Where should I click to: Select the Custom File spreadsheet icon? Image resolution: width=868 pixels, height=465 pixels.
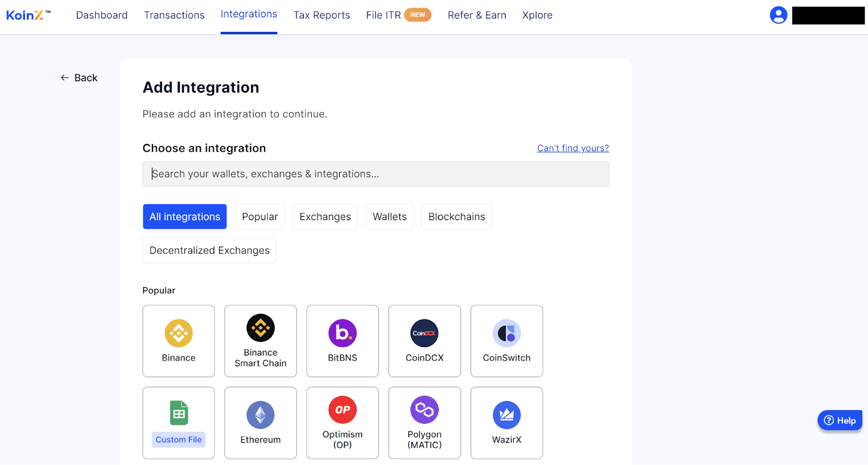point(178,413)
